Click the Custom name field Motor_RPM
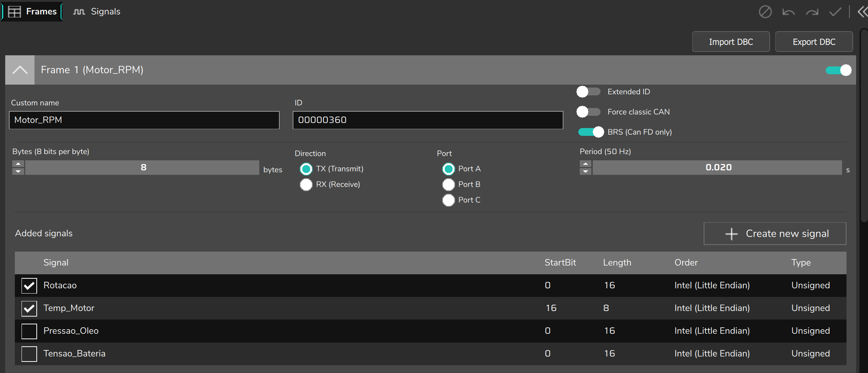The height and width of the screenshot is (373, 868). tap(144, 120)
